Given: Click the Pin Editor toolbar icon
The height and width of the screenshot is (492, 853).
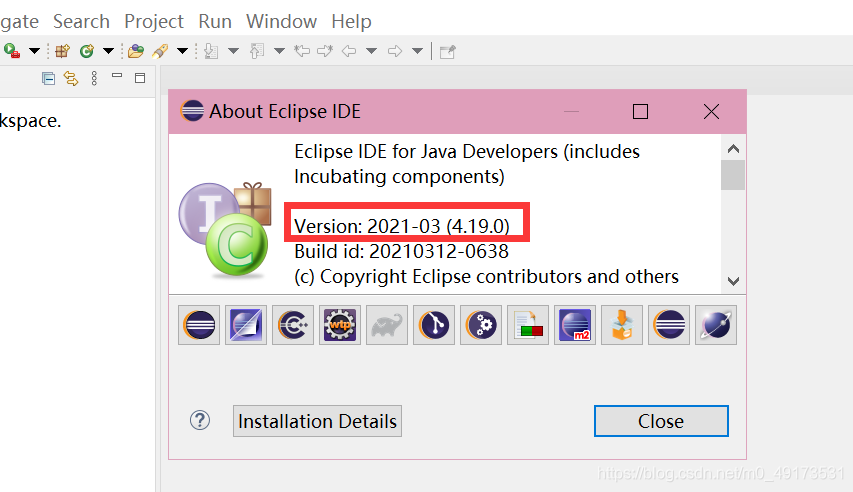Looking at the screenshot, I should (447, 52).
